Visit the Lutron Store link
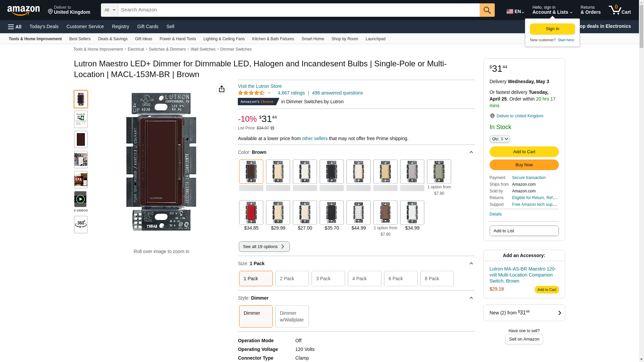This screenshot has height=362, width=644. click(260, 86)
